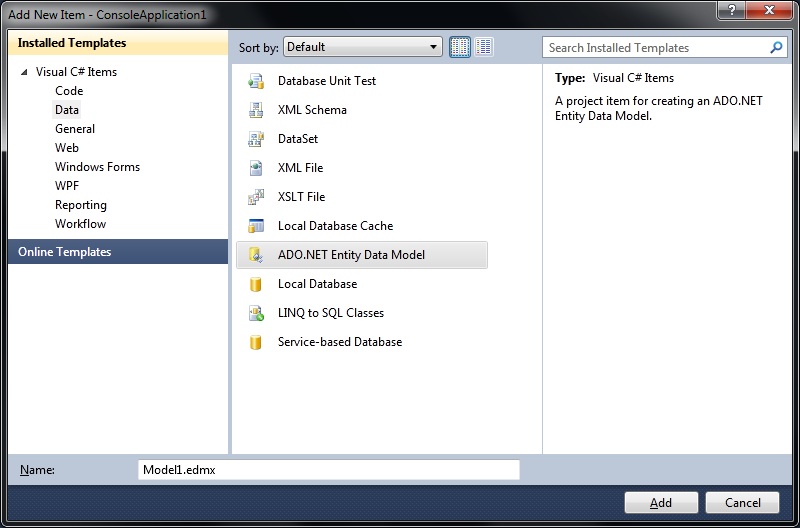Select the XML Schema label
Image resolution: width=800 pixels, height=528 pixels.
[312, 110]
